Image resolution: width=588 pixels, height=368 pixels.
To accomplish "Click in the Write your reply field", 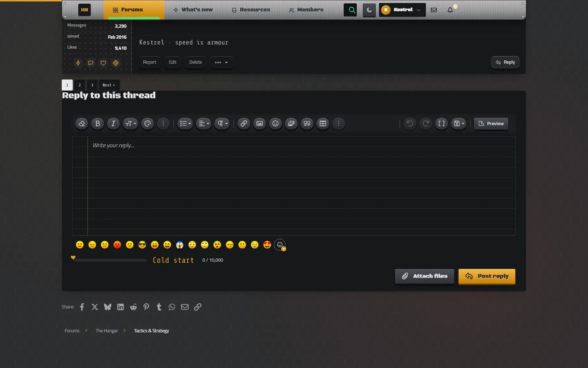I will coord(294,186).
